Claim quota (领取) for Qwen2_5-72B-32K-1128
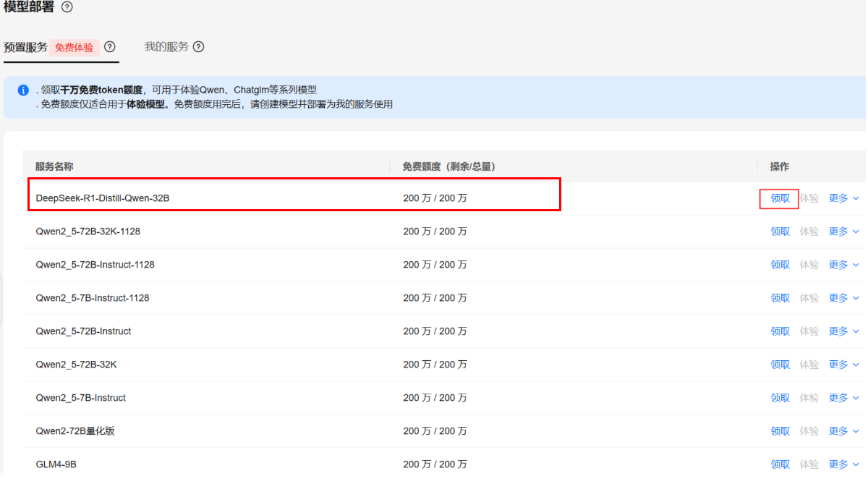 pyautogui.click(x=780, y=232)
